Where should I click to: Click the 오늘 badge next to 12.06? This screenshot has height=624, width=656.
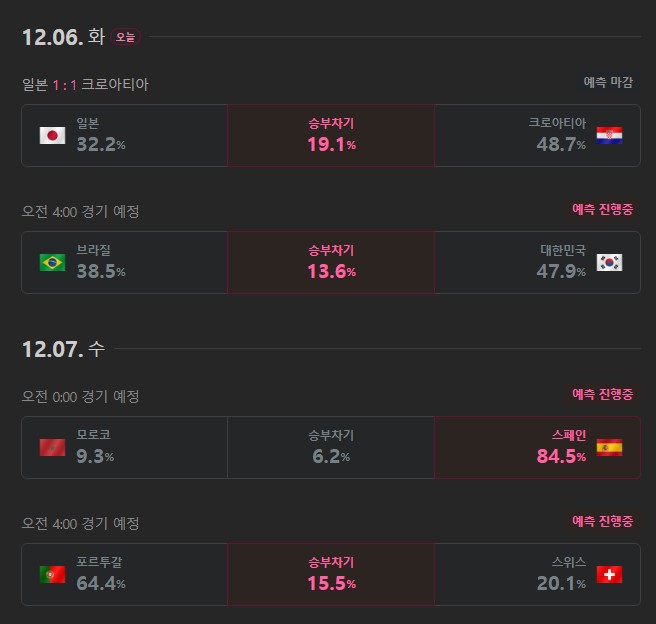[125, 37]
